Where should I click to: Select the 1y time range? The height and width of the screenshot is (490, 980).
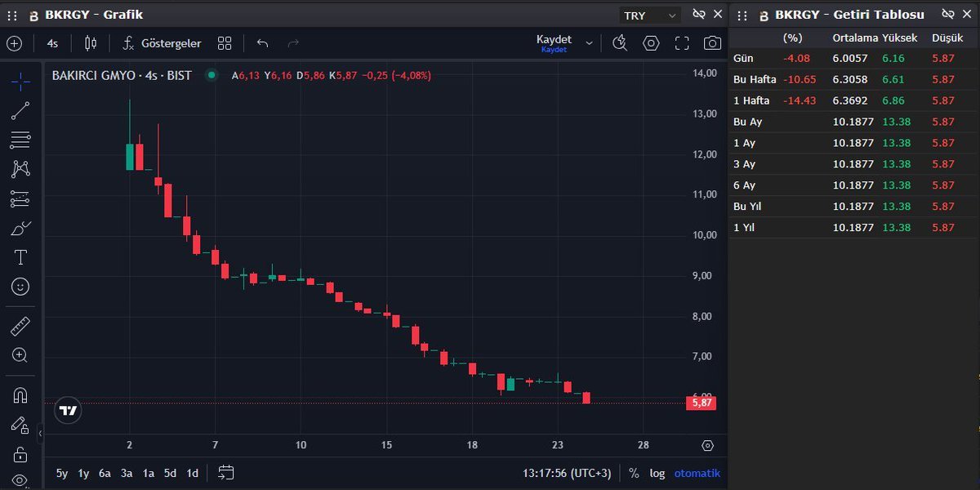point(83,473)
